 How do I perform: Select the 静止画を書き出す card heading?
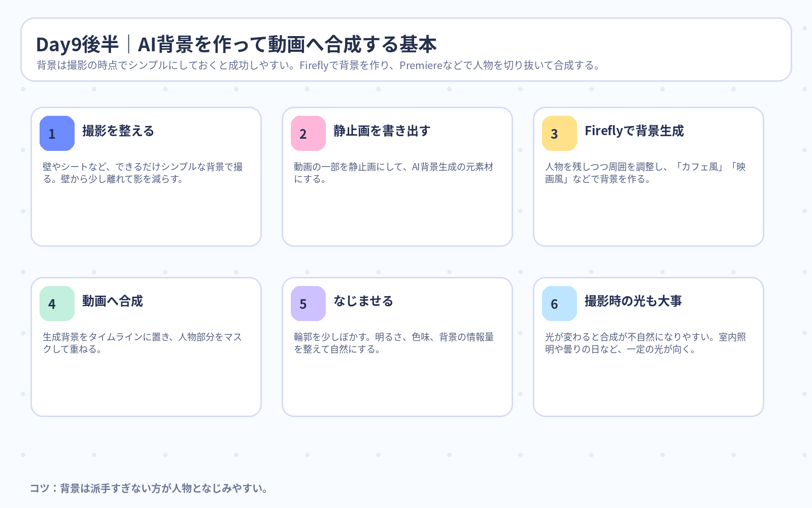(x=382, y=131)
